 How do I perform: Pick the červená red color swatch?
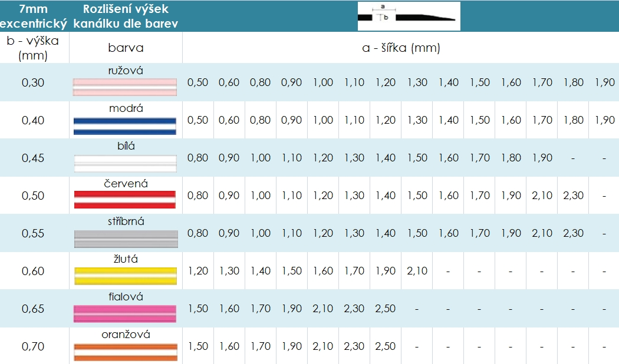click(125, 200)
